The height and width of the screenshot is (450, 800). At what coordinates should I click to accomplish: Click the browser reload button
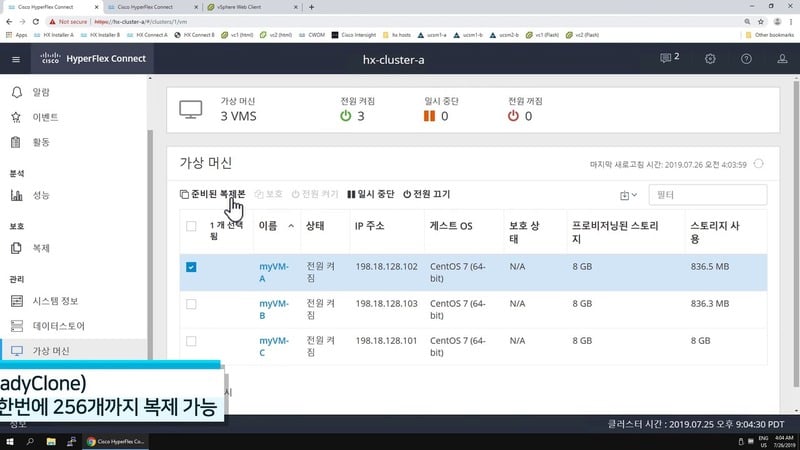36,21
